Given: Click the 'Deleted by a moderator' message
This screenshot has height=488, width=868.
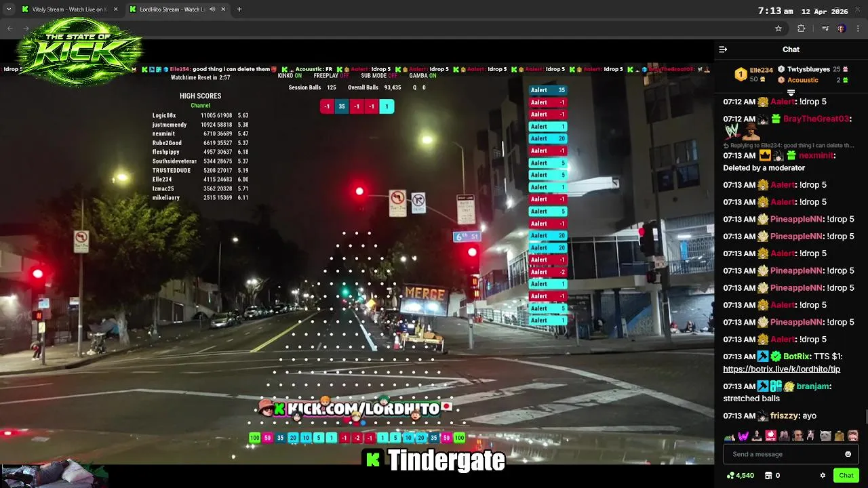Looking at the screenshot, I should (764, 168).
